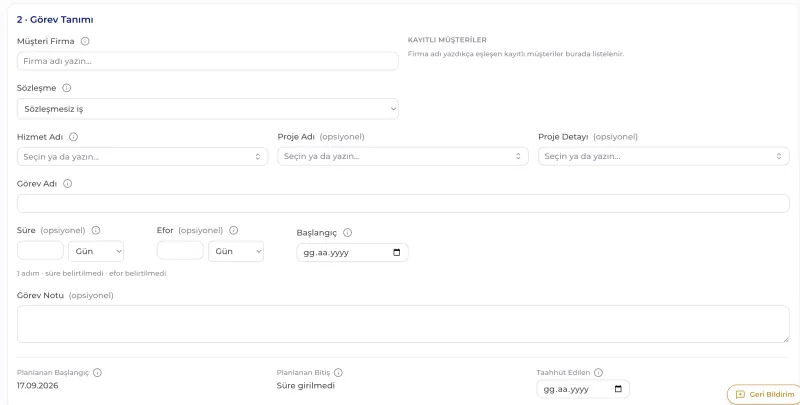This screenshot has width=800, height=405.
Task: Expand the Proje Detayı combo box
Action: point(779,157)
